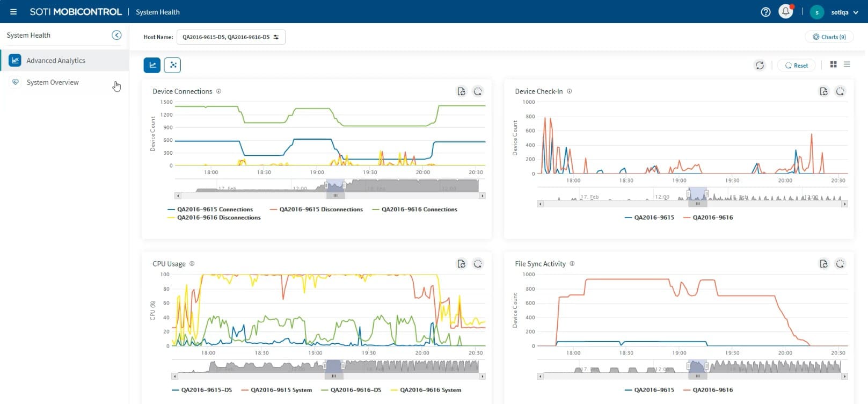The image size is (868, 404).
Task: Export Device Connections chart data
Action: 461,91
